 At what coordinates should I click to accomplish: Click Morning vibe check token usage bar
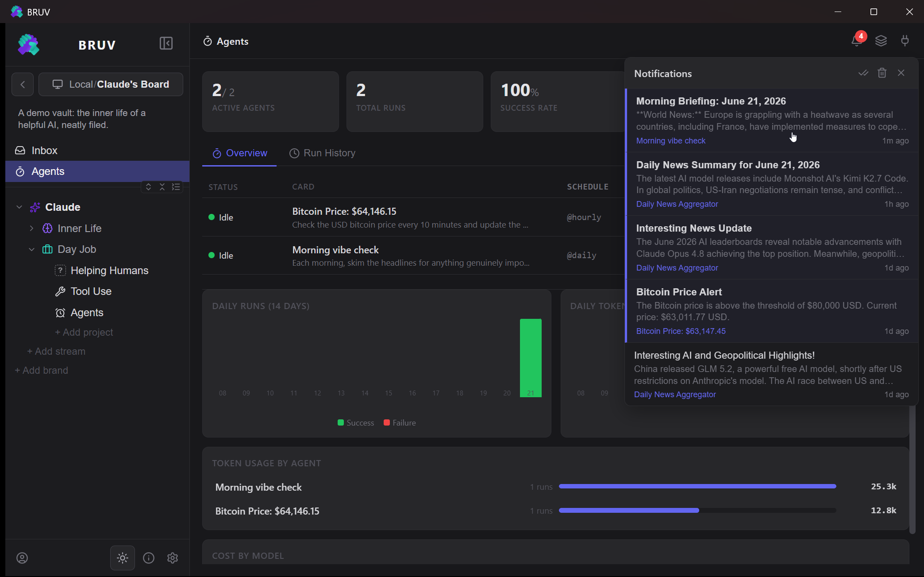697,486
